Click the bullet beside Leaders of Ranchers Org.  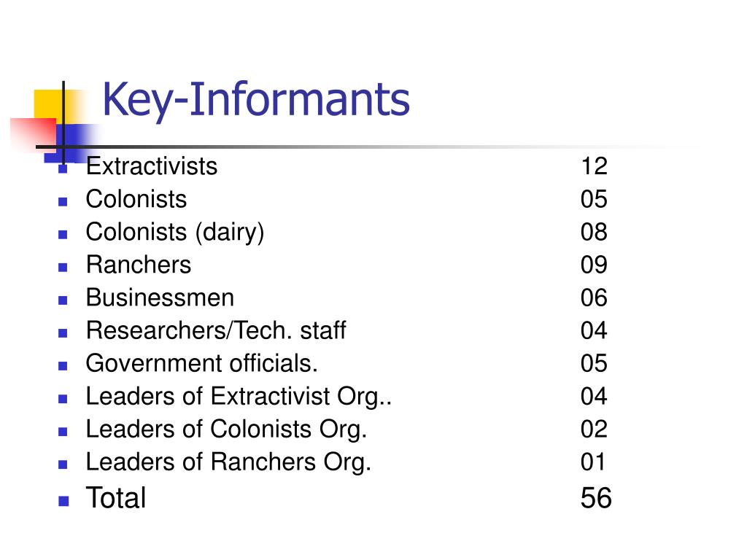63,464
